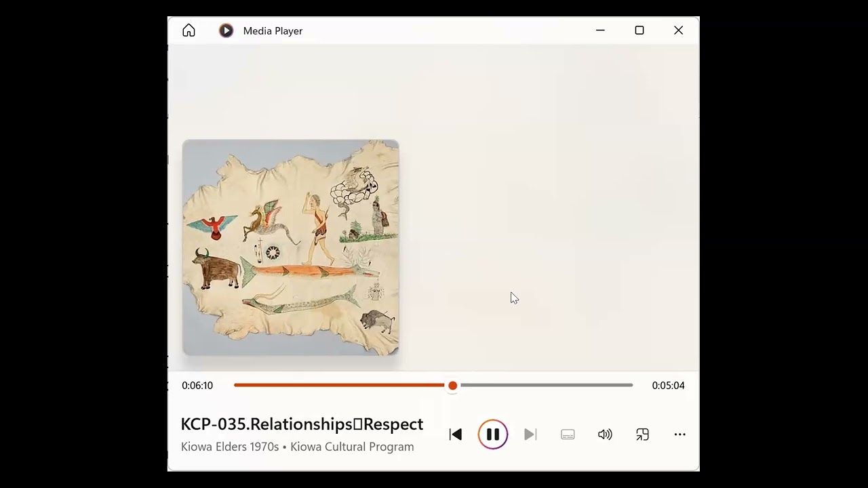
Task: Click the orange seek bar thumb
Action: tap(452, 385)
